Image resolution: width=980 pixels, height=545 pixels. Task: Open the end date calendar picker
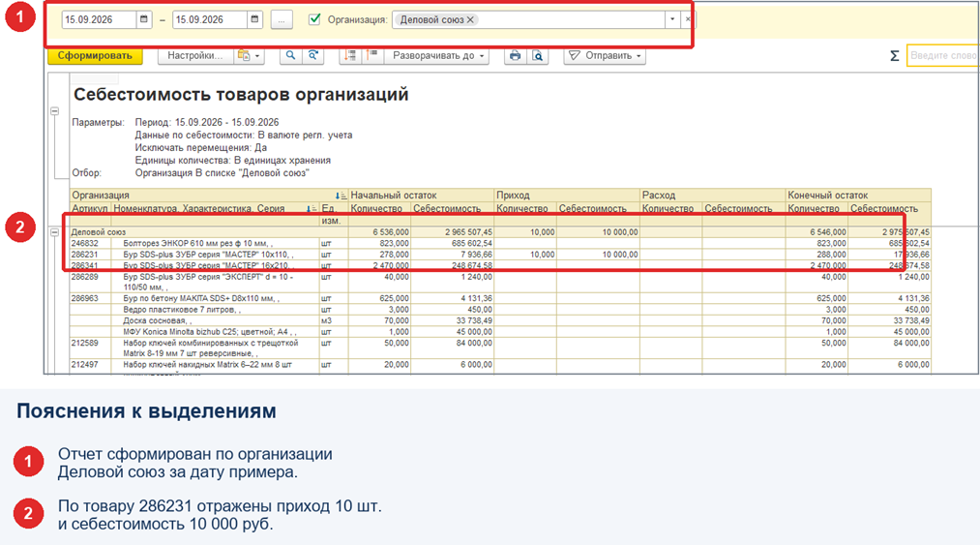click(254, 19)
